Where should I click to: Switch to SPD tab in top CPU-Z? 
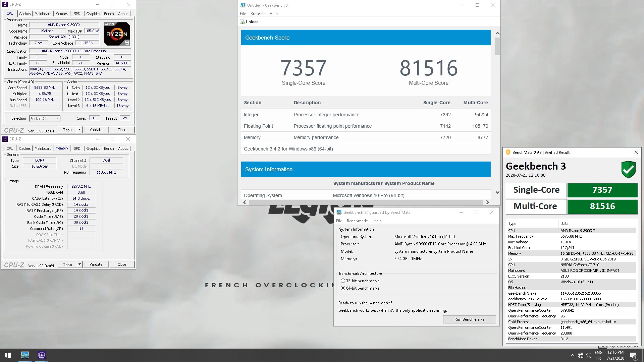click(x=77, y=14)
